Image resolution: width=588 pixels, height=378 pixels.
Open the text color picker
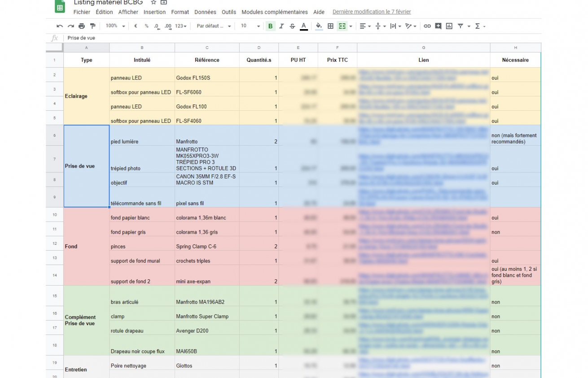tap(304, 26)
